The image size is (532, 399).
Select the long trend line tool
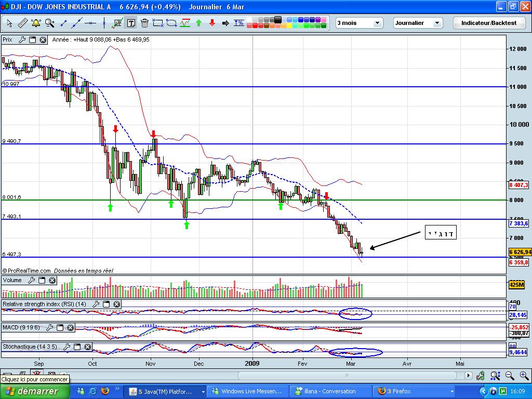[77, 23]
